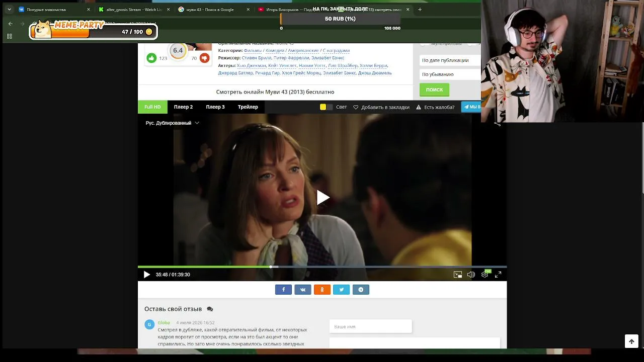Click commenter name 'Globa'
Image resolution: width=644 pixels, height=362 pixels.
click(x=164, y=323)
